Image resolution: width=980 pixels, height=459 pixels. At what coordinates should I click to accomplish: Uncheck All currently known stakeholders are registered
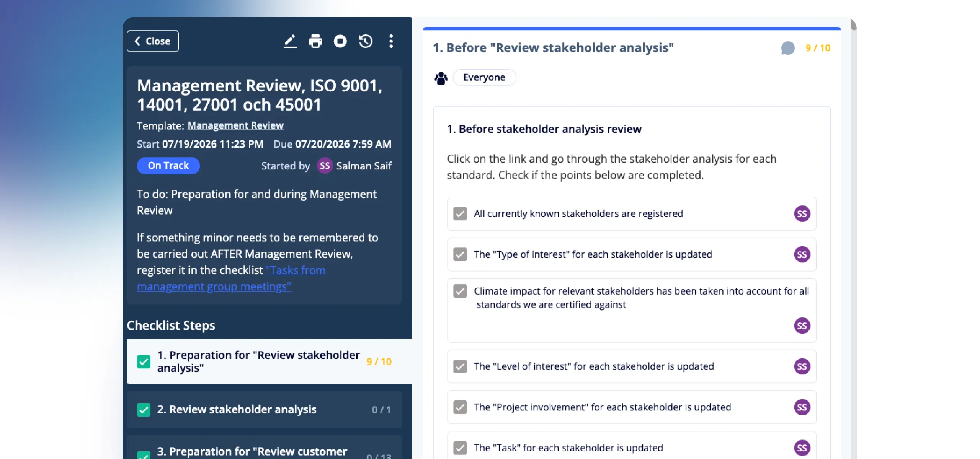click(x=460, y=213)
